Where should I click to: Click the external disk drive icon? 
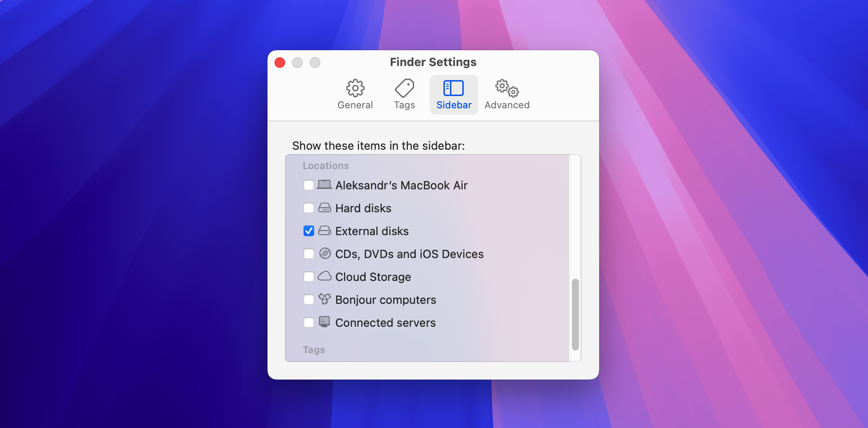(x=325, y=230)
